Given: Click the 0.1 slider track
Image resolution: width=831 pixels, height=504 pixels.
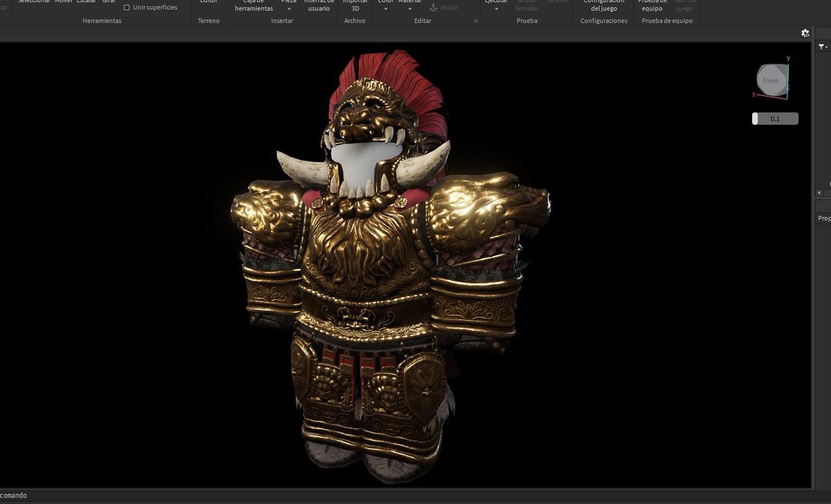Looking at the screenshot, I should pyautogui.click(x=776, y=118).
